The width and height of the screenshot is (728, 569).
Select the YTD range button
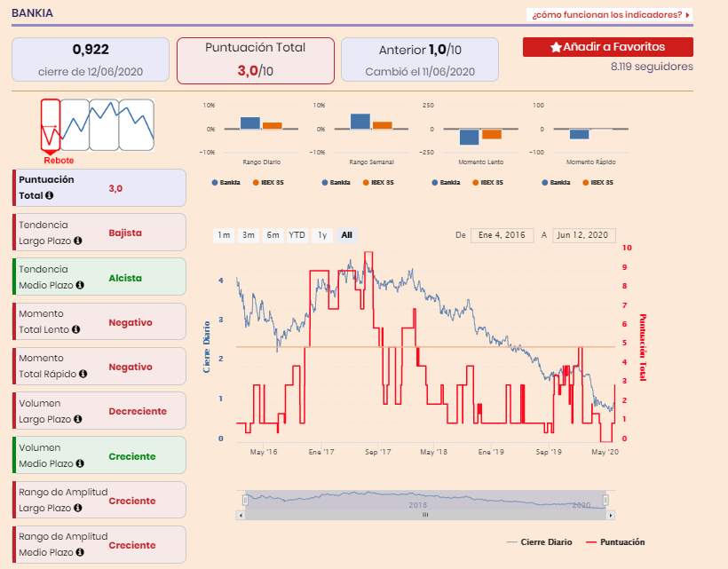(297, 235)
